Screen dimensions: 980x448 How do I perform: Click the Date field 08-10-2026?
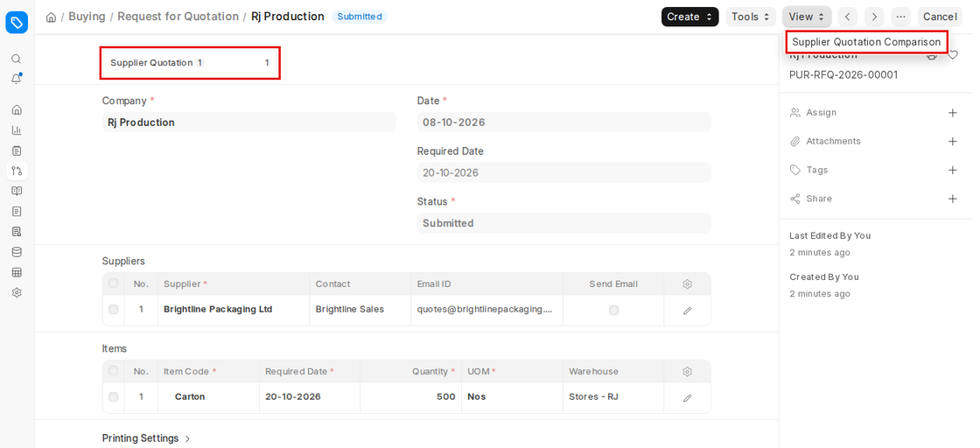click(x=563, y=122)
